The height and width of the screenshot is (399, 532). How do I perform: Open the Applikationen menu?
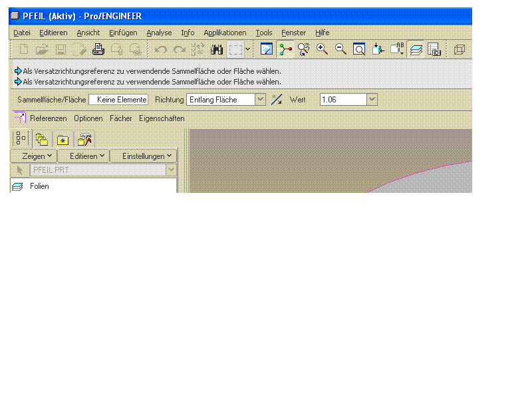pos(225,33)
